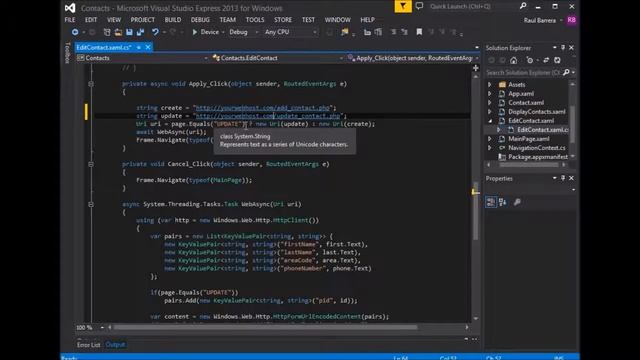Click the Find in Files toolbar icon
The height and width of the screenshot is (360, 640).
345,32
